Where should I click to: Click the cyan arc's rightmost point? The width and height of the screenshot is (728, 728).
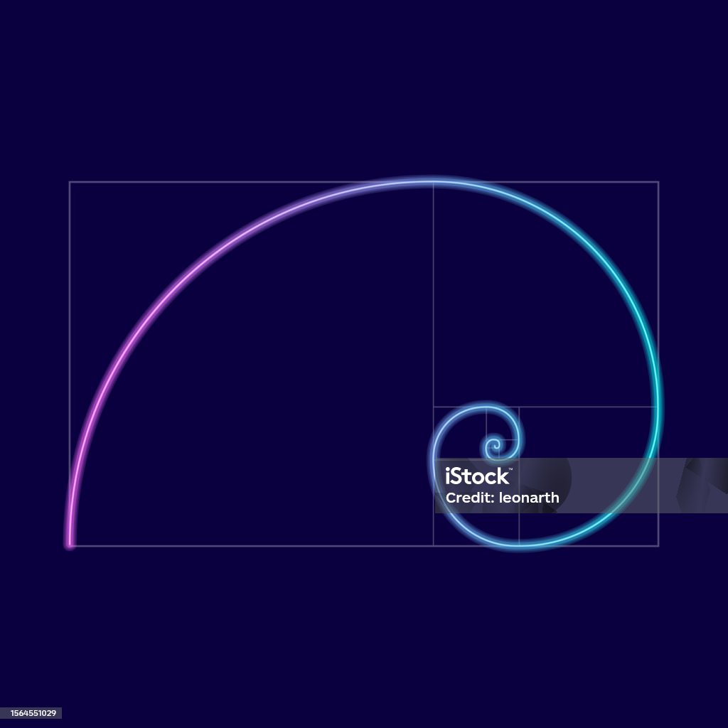click(658, 406)
